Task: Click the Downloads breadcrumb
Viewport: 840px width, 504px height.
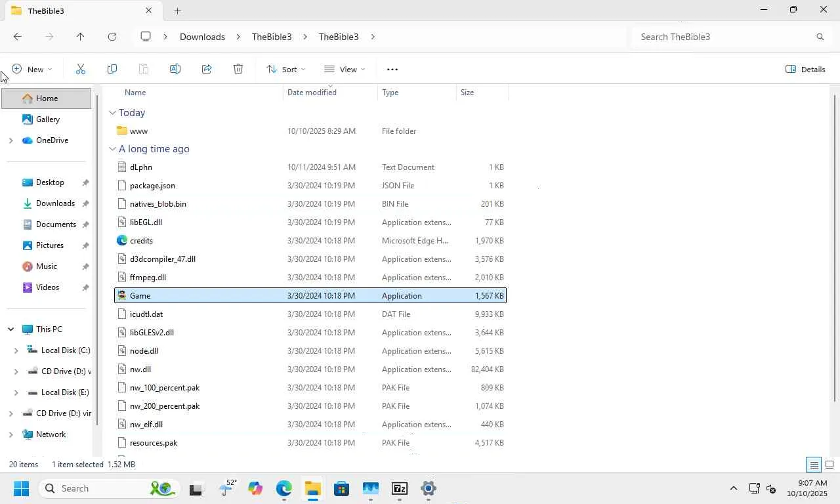Action: (x=202, y=37)
